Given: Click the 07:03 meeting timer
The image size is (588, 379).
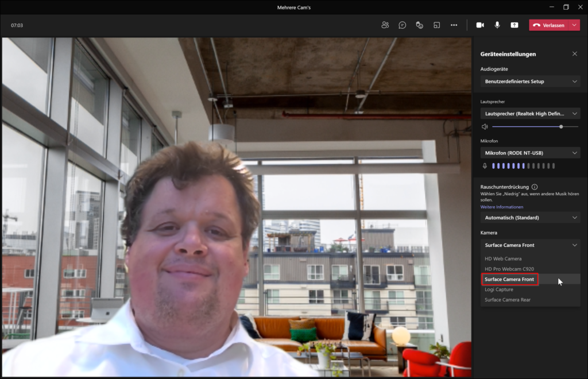Looking at the screenshot, I should pyautogui.click(x=17, y=25).
